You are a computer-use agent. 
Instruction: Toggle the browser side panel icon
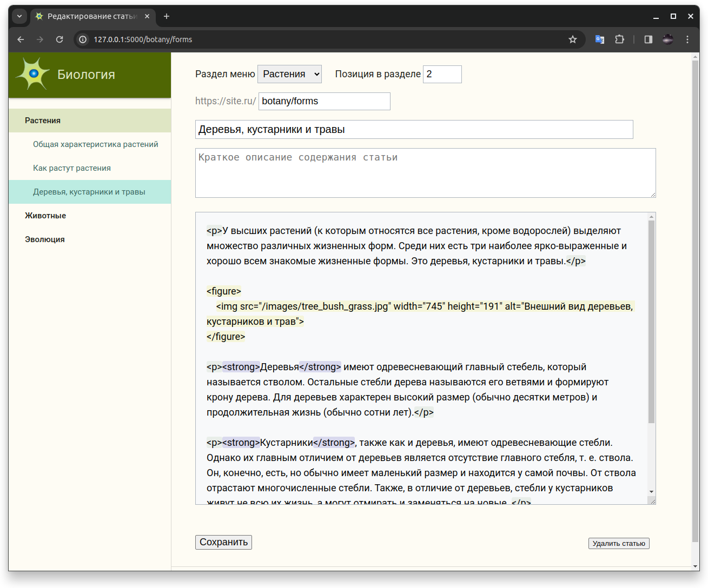pyautogui.click(x=649, y=39)
